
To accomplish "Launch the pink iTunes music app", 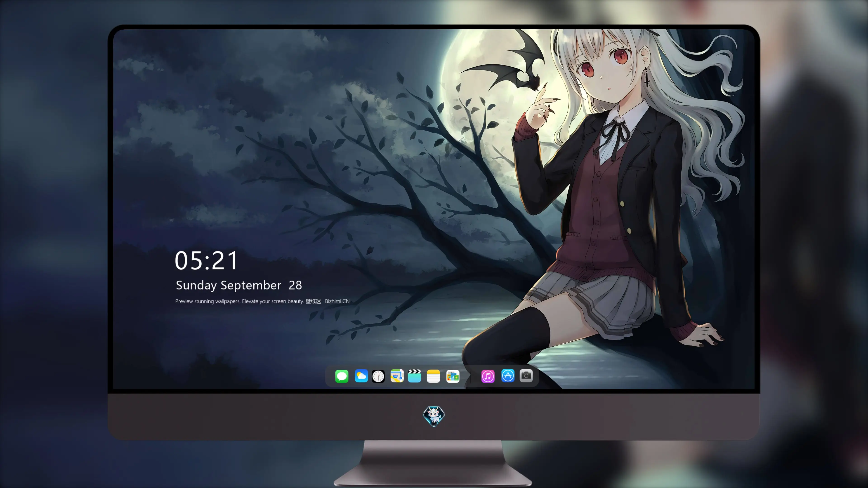I will pyautogui.click(x=488, y=376).
